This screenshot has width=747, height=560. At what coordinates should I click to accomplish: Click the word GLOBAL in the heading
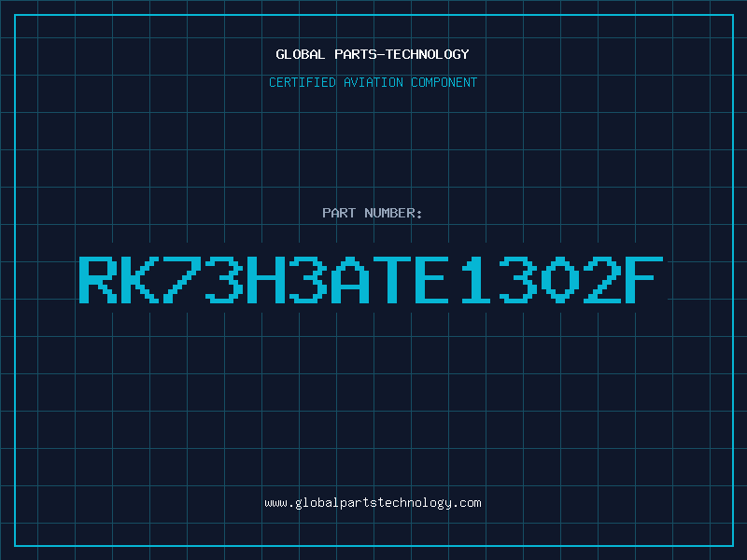[301, 54]
